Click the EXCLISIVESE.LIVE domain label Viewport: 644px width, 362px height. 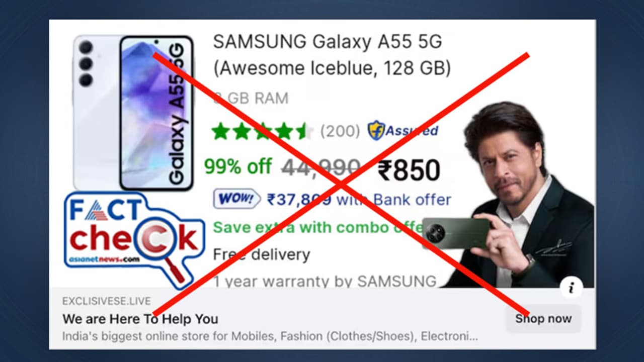[x=107, y=302]
